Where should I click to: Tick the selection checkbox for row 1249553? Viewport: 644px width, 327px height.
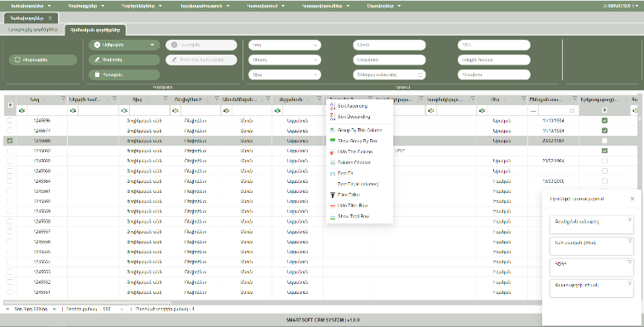(x=10, y=272)
